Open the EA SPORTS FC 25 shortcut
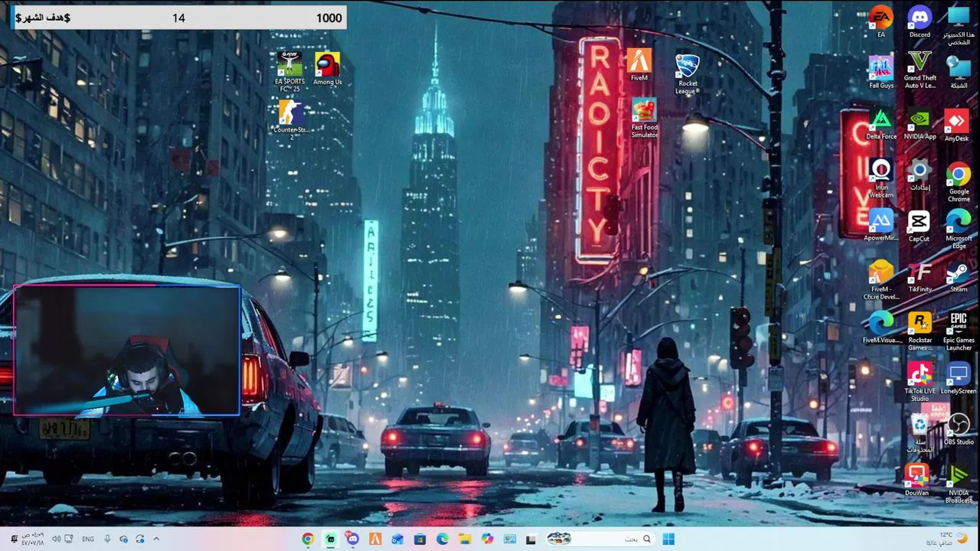The height and width of the screenshot is (551, 980). pos(289,72)
